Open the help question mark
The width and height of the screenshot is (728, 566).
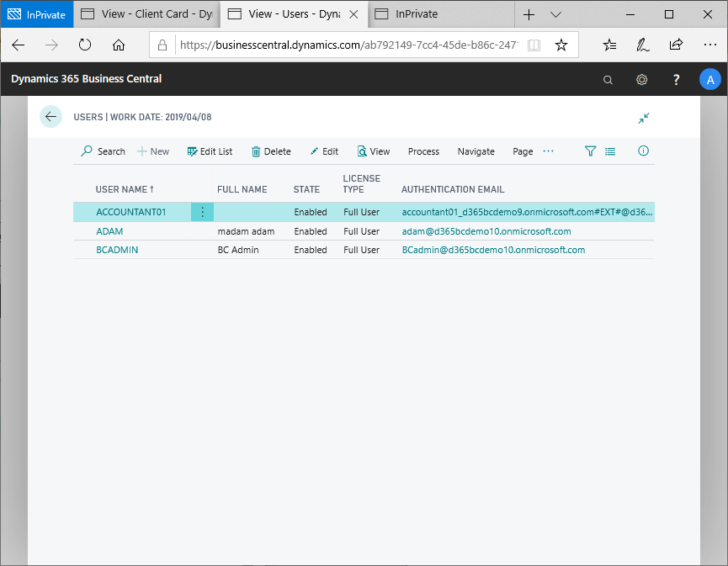pos(677,79)
